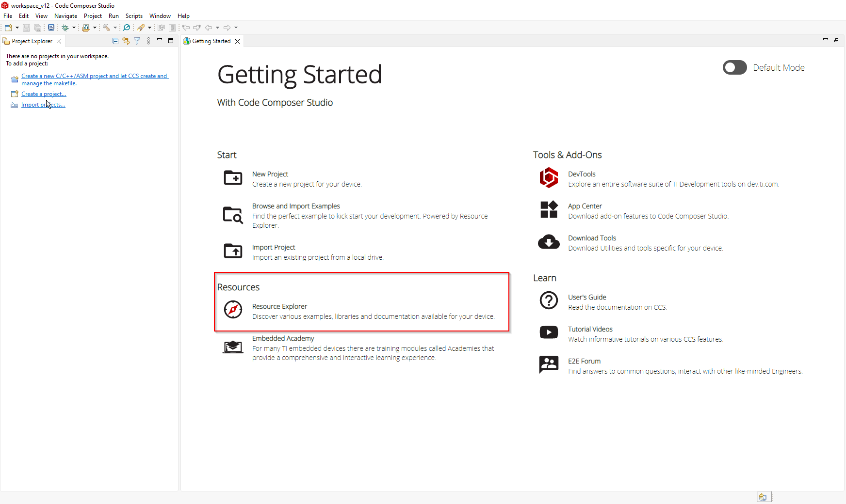Click the "Import projects..." link
Viewport: 846px width, 504px height.
coord(43,105)
